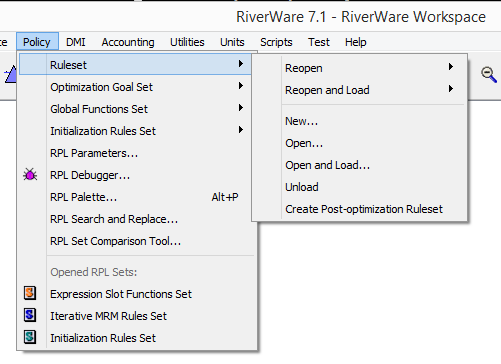The image size is (501, 364).
Task: Expand the Reopen submenu arrow
Action: click(451, 67)
